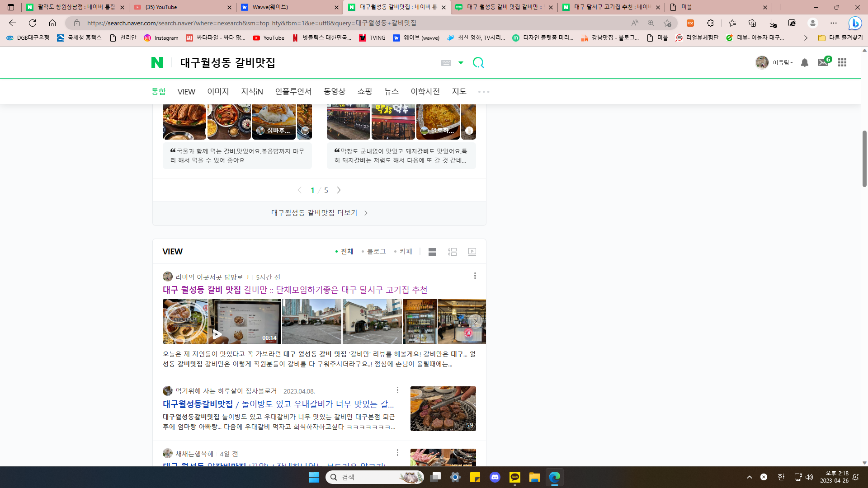Viewport: 868px width, 488px height.
Task: Expand more search tabs with ellipsis
Action: 484,92
